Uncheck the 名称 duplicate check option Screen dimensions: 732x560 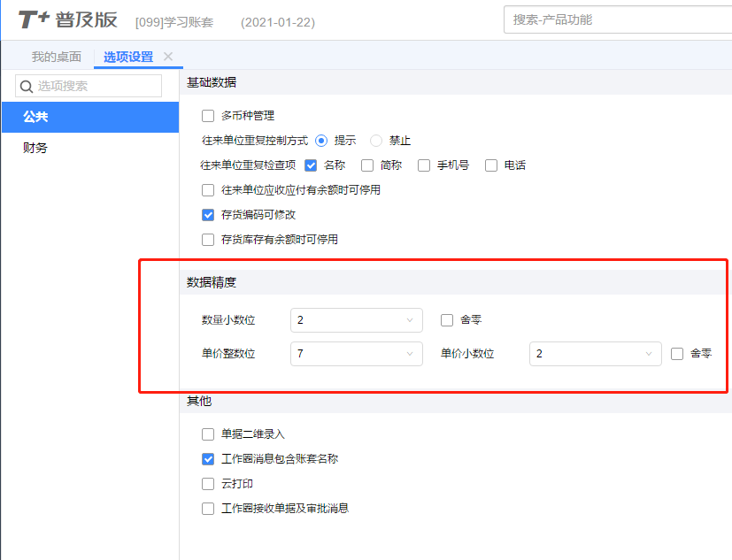click(x=311, y=165)
